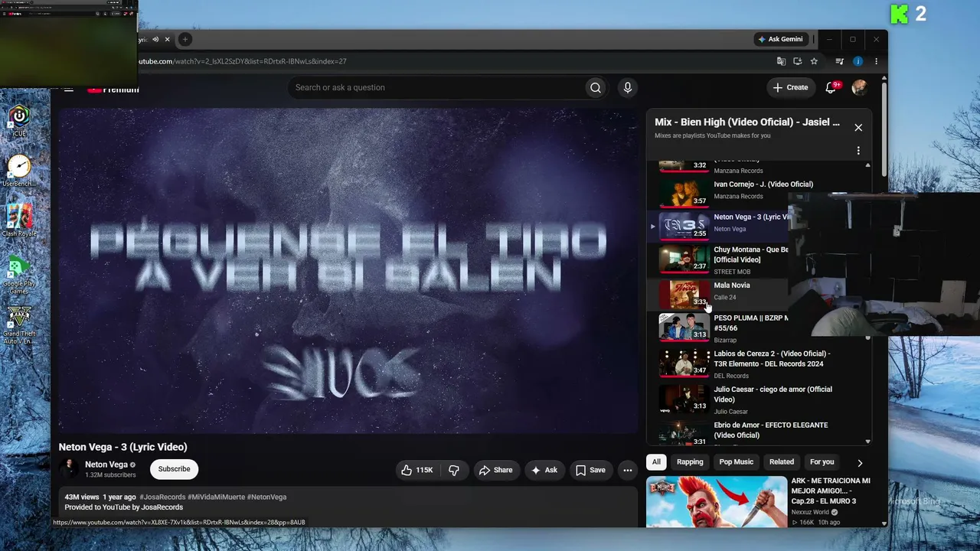Open Chrome media controls icon
980x551 pixels.
(840, 61)
